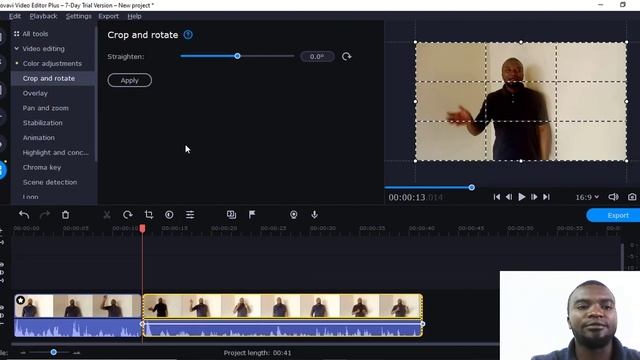Click top-left crop frame corner handle
640x360 pixels.
pyautogui.click(x=416, y=42)
